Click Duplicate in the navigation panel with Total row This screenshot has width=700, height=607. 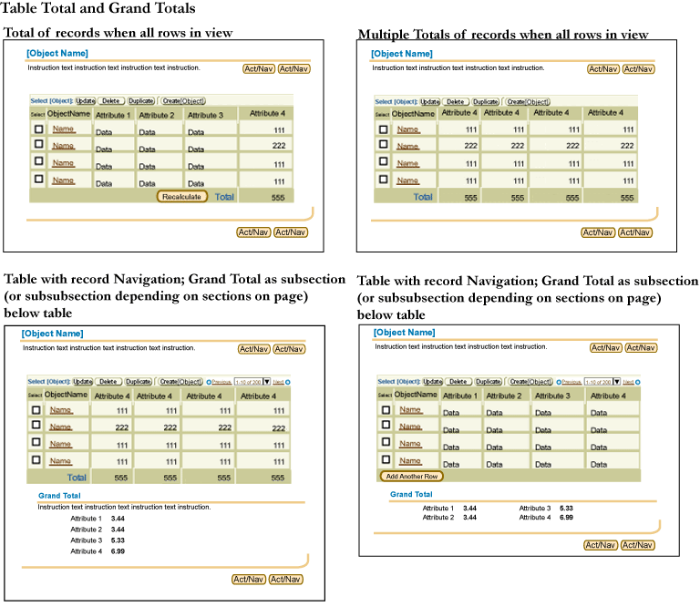point(139,382)
